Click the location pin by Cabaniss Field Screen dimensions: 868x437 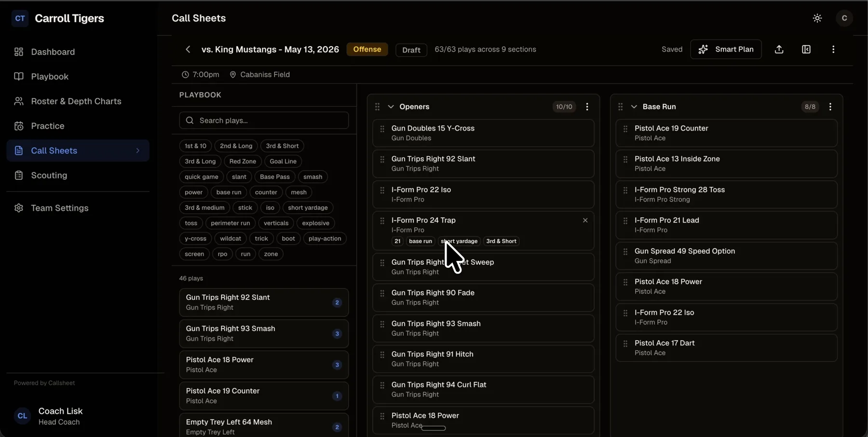[x=233, y=75]
